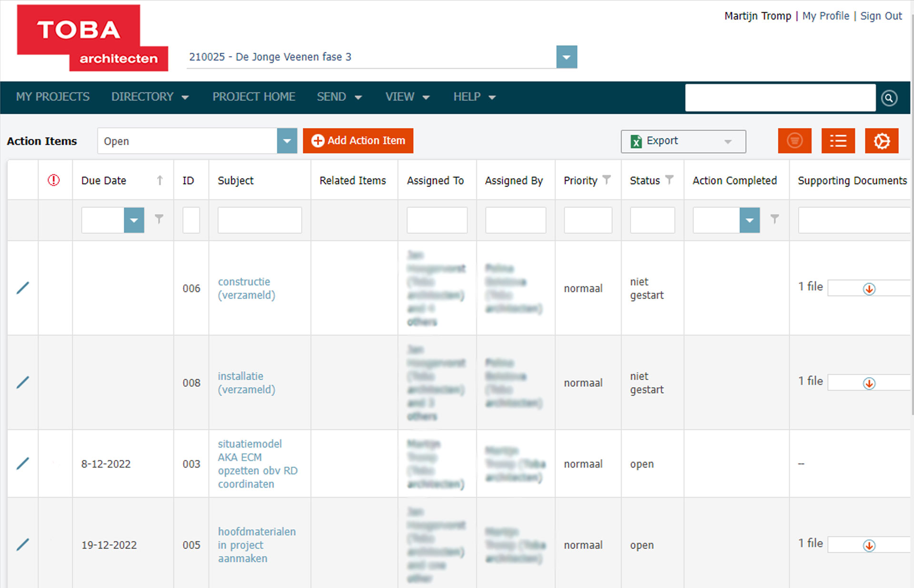Download file for constructie (verzameld)
The image size is (914, 588).
(869, 289)
